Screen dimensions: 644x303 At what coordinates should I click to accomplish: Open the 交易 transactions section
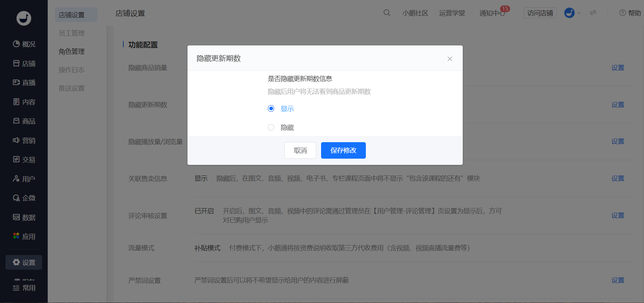[24, 159]
